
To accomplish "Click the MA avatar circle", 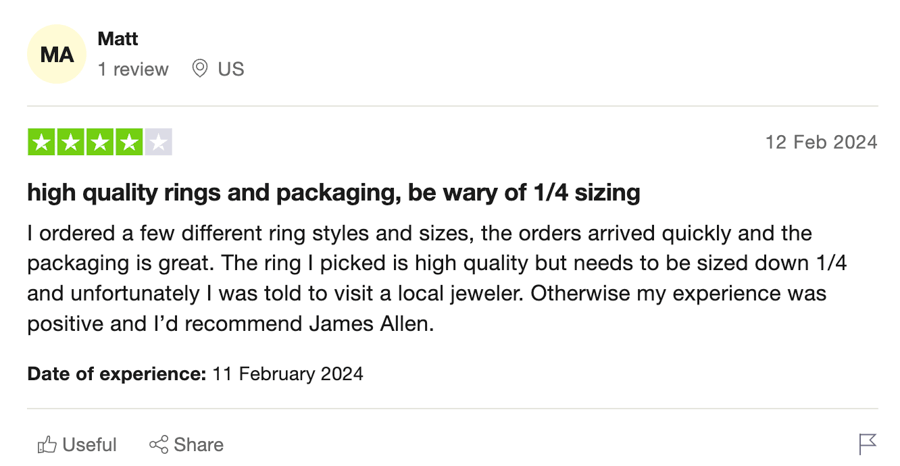I will 57,55.
